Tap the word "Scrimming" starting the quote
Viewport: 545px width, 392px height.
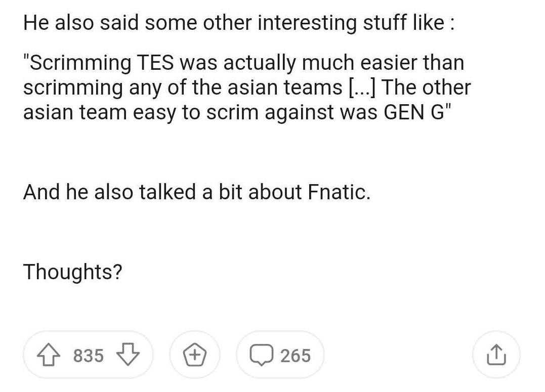77,63
